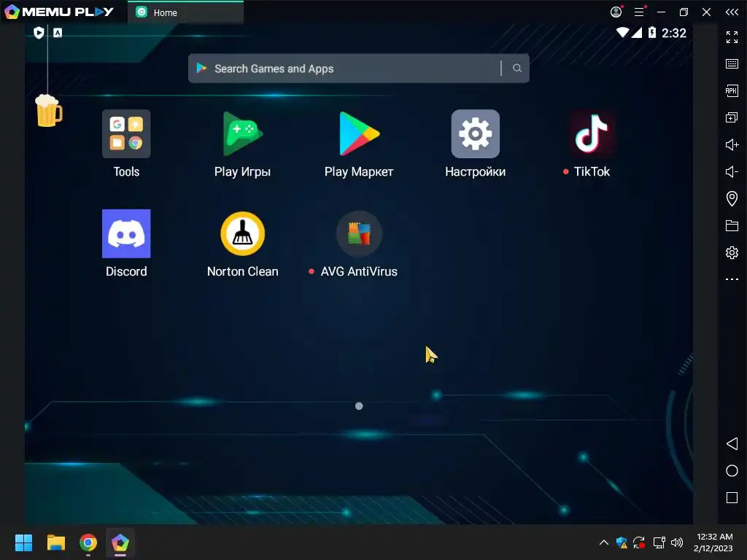Open the Windows Start menu
The width and height of the screenshot is (747, 560).
23,542
